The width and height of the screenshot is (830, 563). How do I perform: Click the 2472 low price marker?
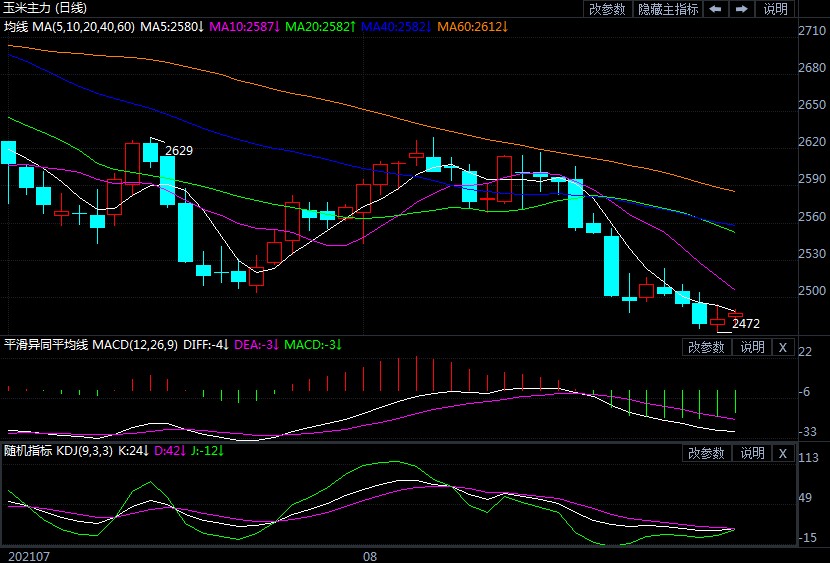point(746,323)
